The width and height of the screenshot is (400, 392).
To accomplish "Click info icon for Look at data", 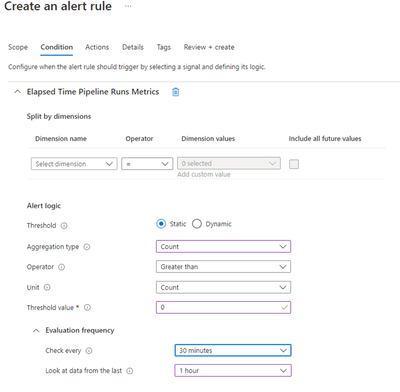I will pyautogui.click(x=130, y=371).
